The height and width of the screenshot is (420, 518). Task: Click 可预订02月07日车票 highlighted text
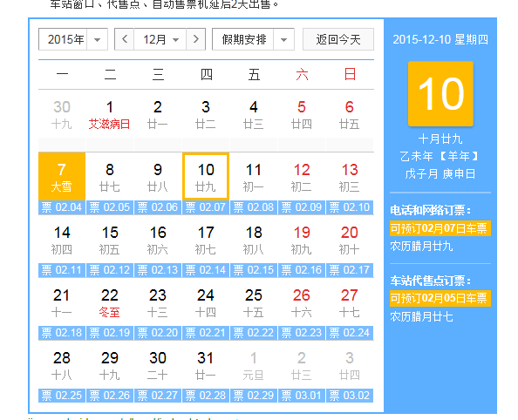pyautogui.click(x=440, y=228)
